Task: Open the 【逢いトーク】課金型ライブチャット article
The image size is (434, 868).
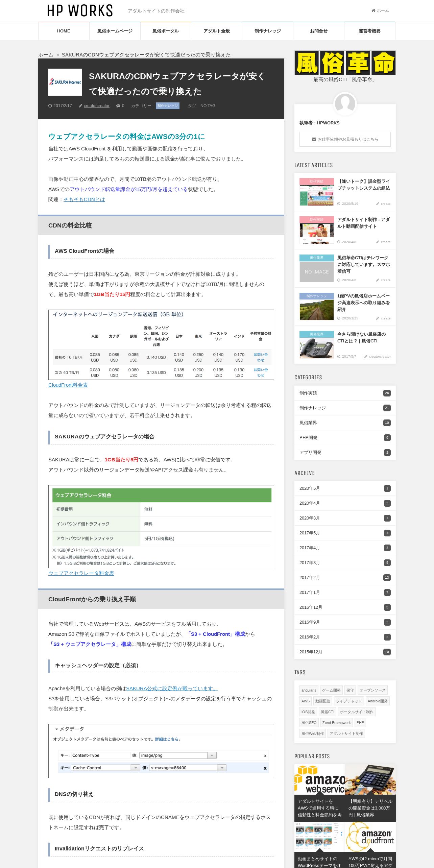Action: [x=363, y=185]
